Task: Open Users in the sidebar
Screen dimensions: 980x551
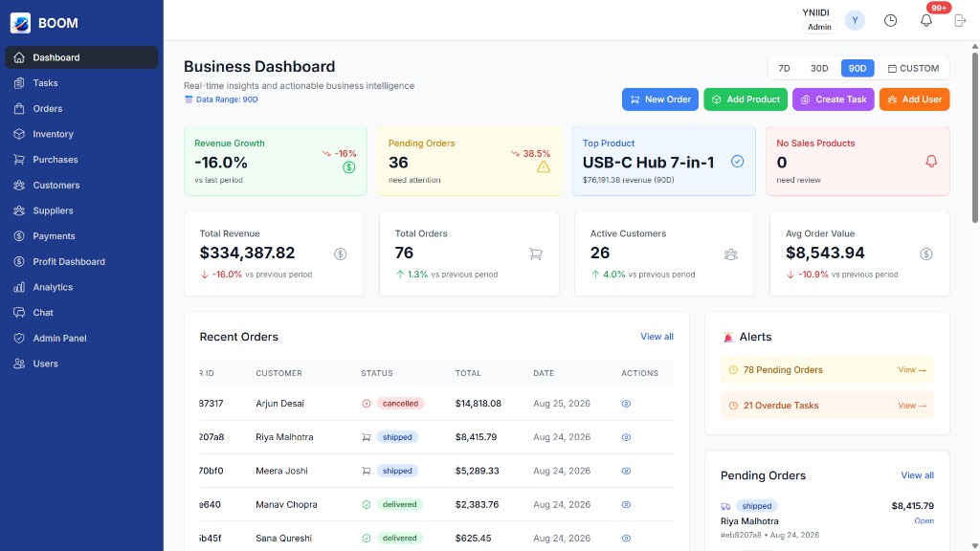Action: pyautogui.click(x=81, y=364)
